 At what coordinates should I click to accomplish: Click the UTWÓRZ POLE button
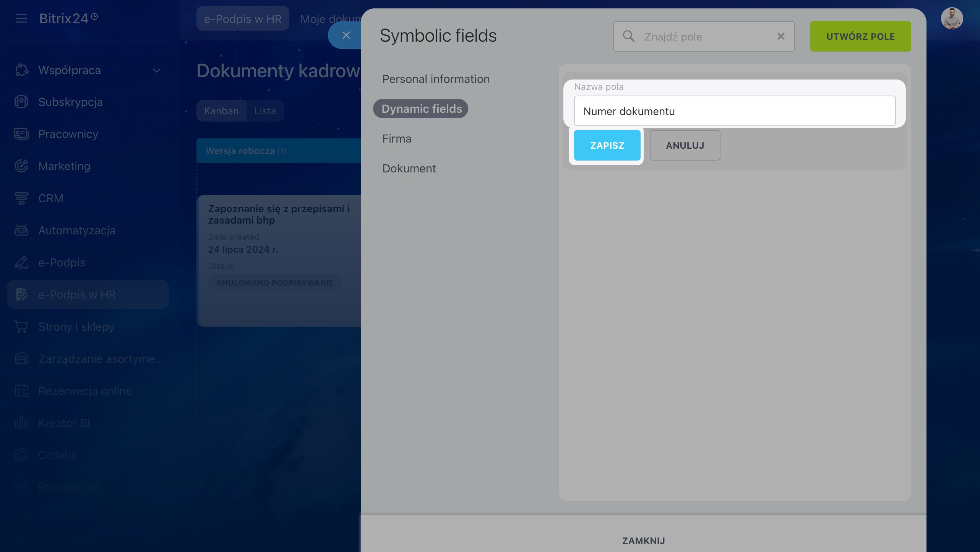(860, 36)
